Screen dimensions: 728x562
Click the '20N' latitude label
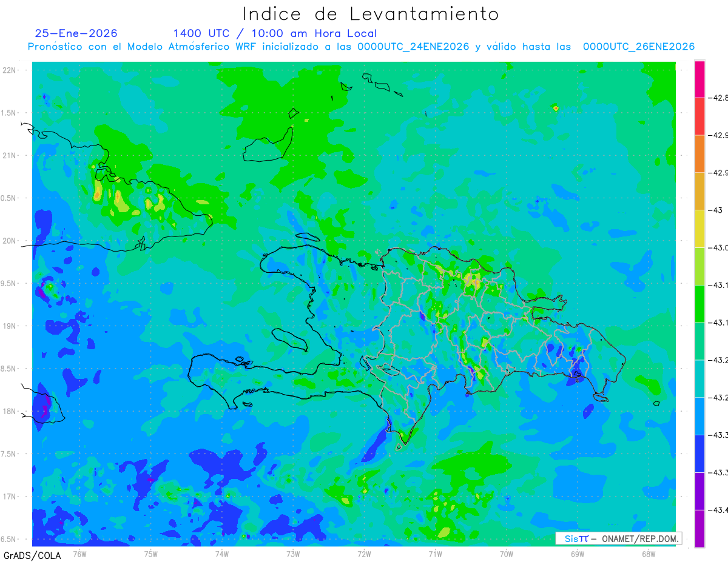point(10,241)
